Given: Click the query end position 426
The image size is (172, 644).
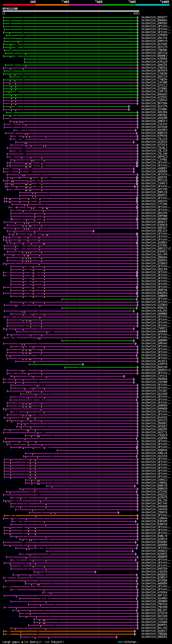Looking at the screenshot, I should tap(136, 13).
